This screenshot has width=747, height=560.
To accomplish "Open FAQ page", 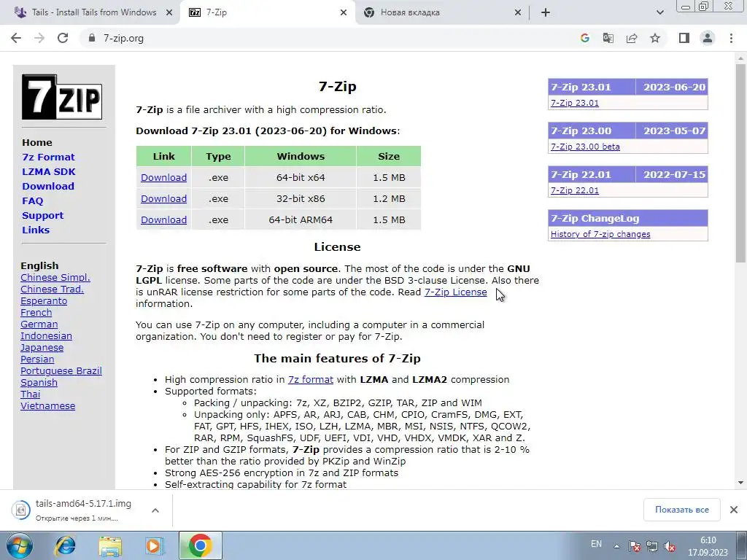I will [x=32, y=201].
